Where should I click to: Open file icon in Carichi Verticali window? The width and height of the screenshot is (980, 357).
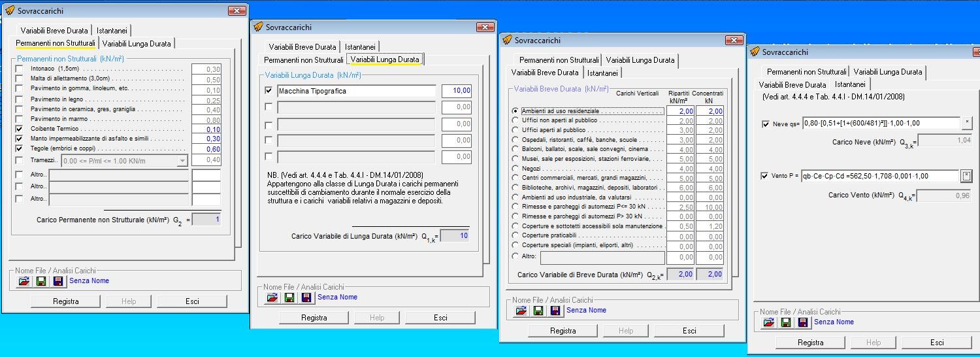click(x=521, y=311)
